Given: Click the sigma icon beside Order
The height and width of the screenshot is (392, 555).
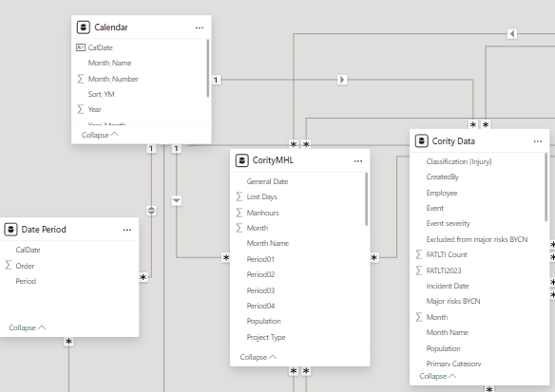Looking at the screenshot, I should [9, 266].
